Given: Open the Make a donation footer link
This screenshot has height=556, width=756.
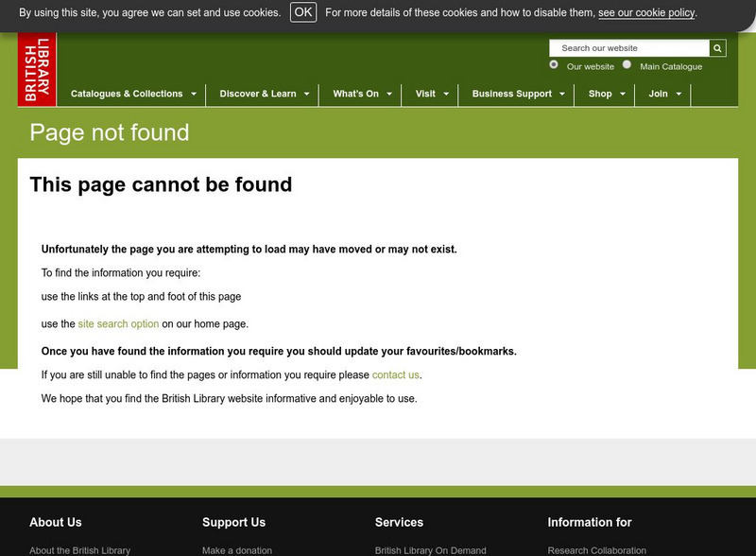Looking at the screenshot, I should pyautogui.click(x=237, y=550).
